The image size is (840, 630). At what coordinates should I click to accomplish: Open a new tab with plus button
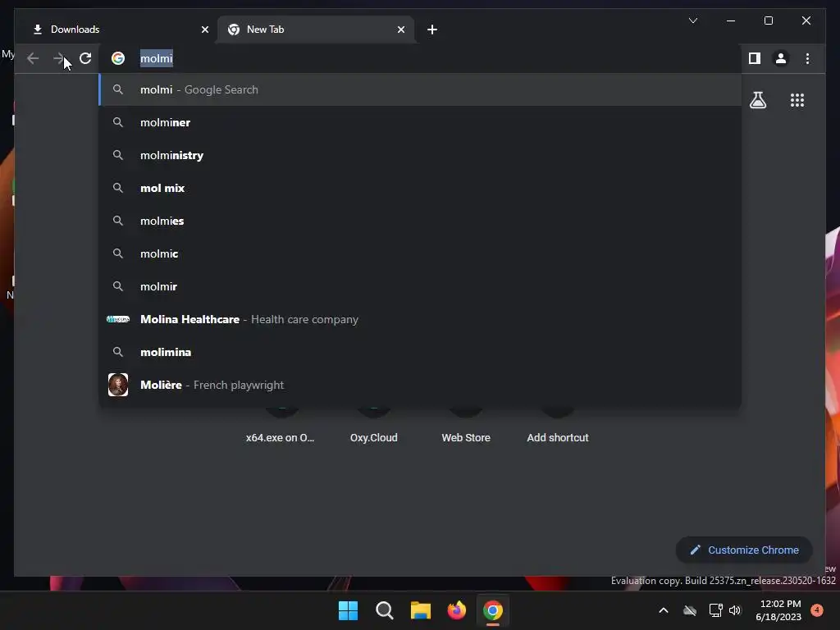click(x=432, y=30)
